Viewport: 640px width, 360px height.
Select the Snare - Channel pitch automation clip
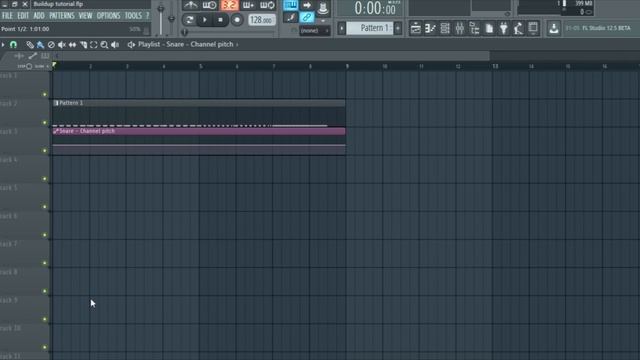click(199, 141)
